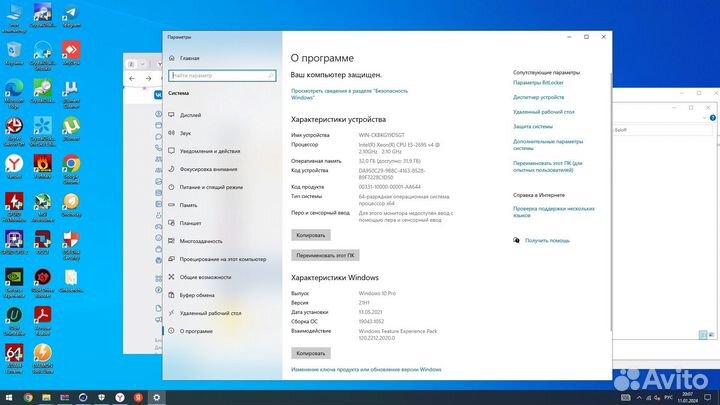Click the back arrow in the browser window

[132, 79]
